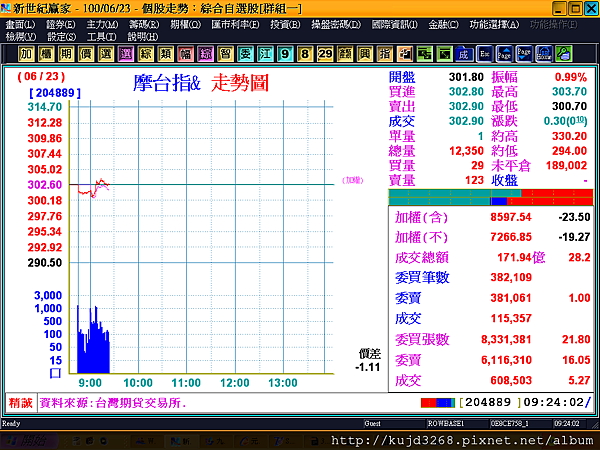This screenshot has width=600, height=450.
Task: Click the Page Up toolbar icon
Action: coord(504,54)
